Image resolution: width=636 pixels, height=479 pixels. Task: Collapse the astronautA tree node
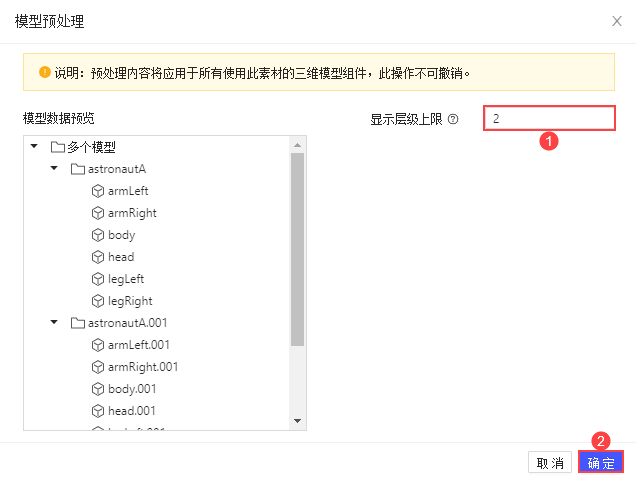(54, 169)
